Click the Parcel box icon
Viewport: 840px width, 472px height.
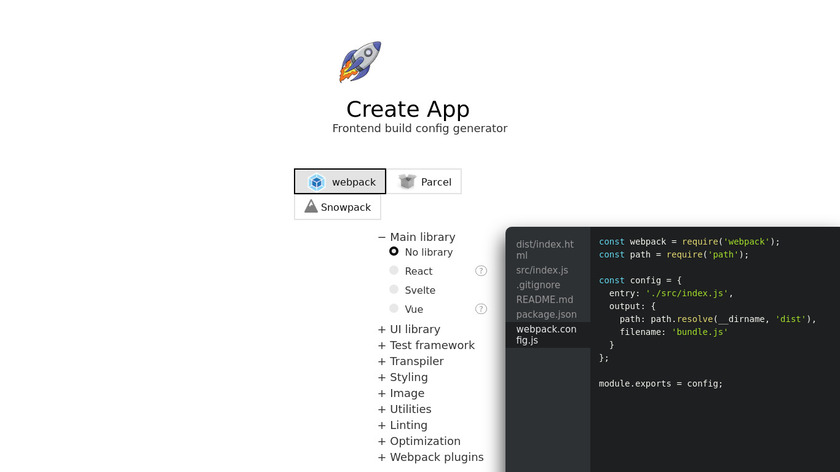pos(407,182)
